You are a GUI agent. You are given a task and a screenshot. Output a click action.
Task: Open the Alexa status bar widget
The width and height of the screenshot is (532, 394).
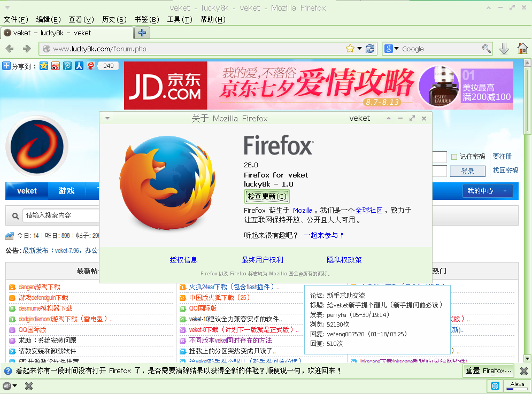point(517,386)
